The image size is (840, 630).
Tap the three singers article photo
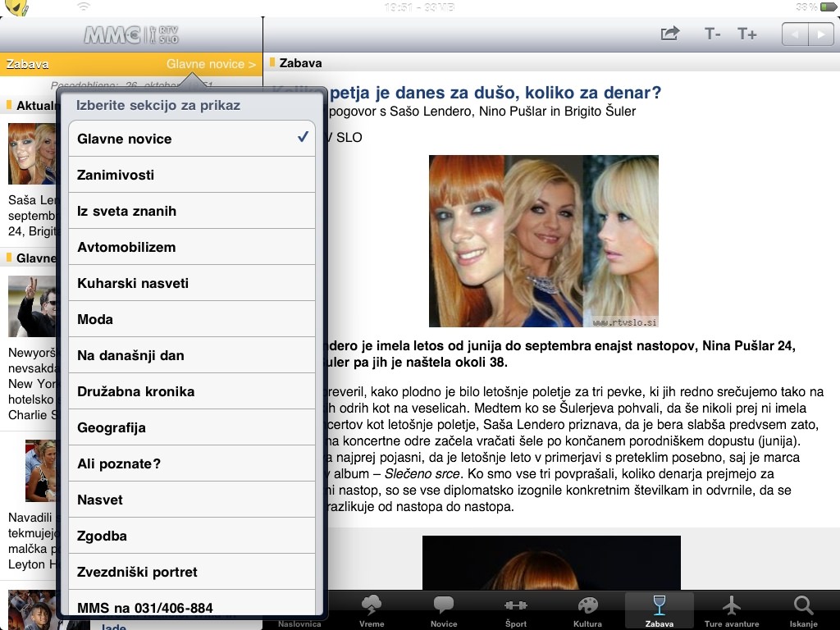point(543,241)
